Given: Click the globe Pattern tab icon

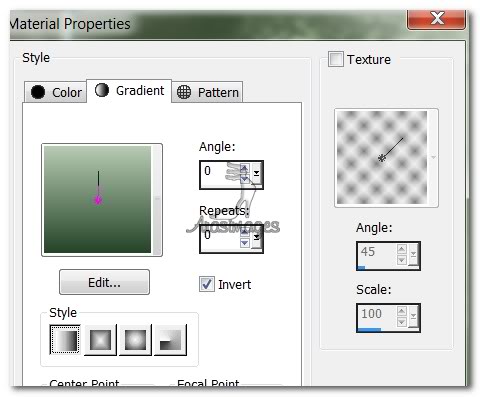Looking at the screenshot, I should tap(184, 92).
